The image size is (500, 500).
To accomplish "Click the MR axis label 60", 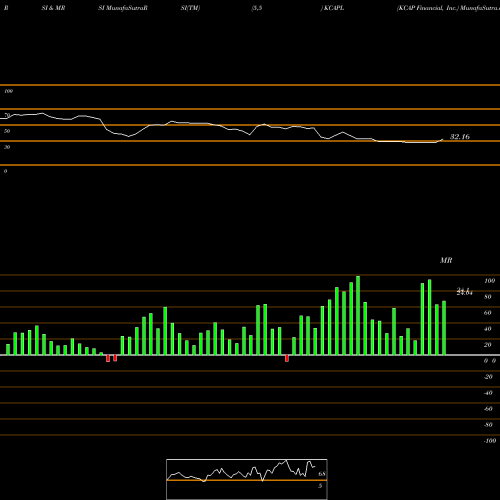I will click(488, 313).
